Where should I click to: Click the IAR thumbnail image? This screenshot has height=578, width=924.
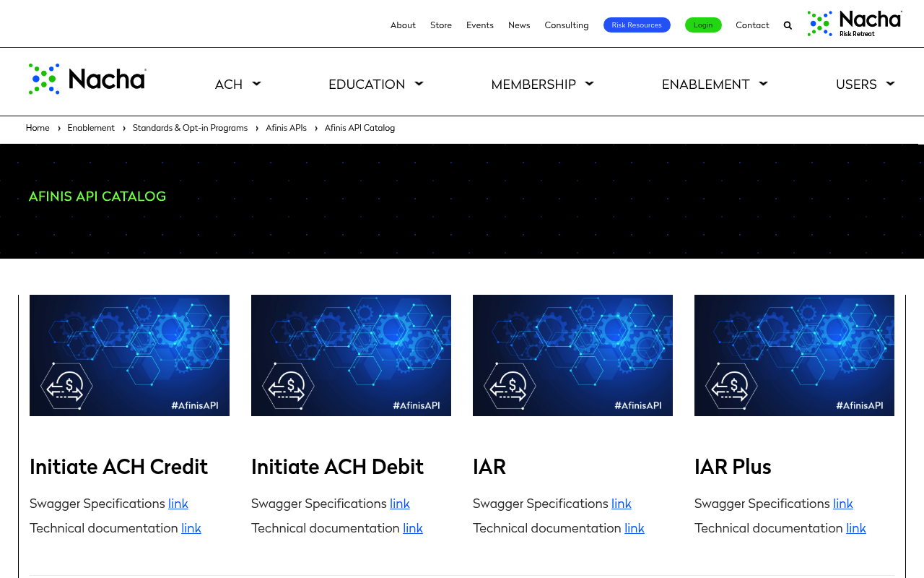click(x=572, y=355)
